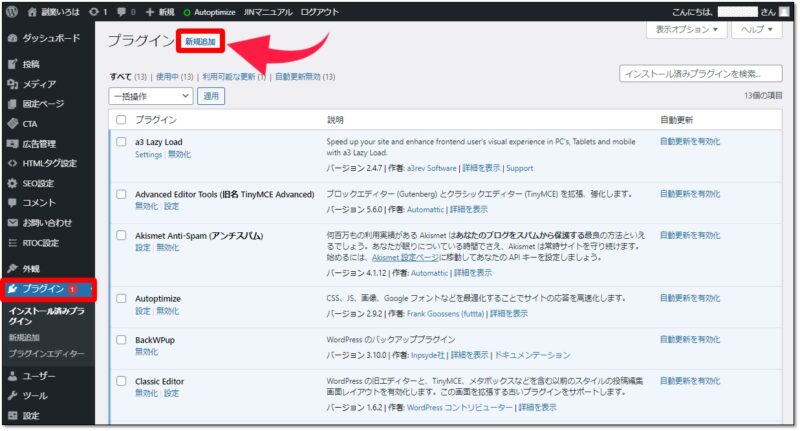The width and height of the screenshot is (800, 431).
Task: Click the ツール wrench icon
Action: click(x=13, y=396)
